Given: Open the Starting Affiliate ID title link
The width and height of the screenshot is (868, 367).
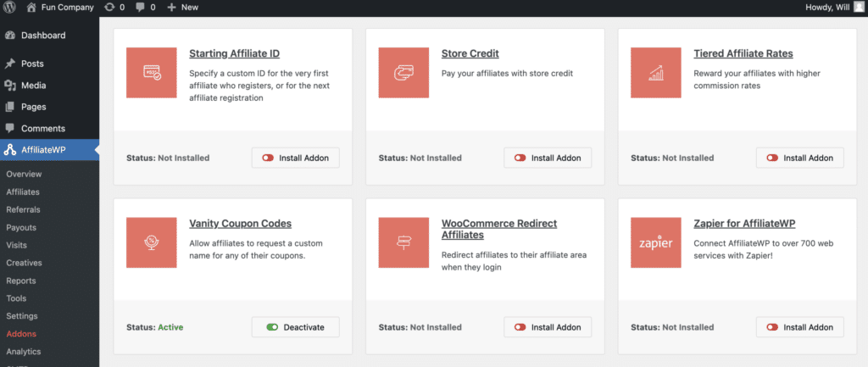Looking at the screenshot, I should (x=234, y=53).
